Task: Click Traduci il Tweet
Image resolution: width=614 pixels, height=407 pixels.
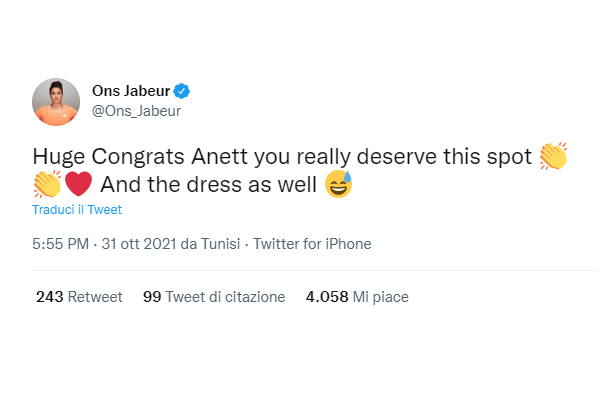Action: [x=76, y=210]
